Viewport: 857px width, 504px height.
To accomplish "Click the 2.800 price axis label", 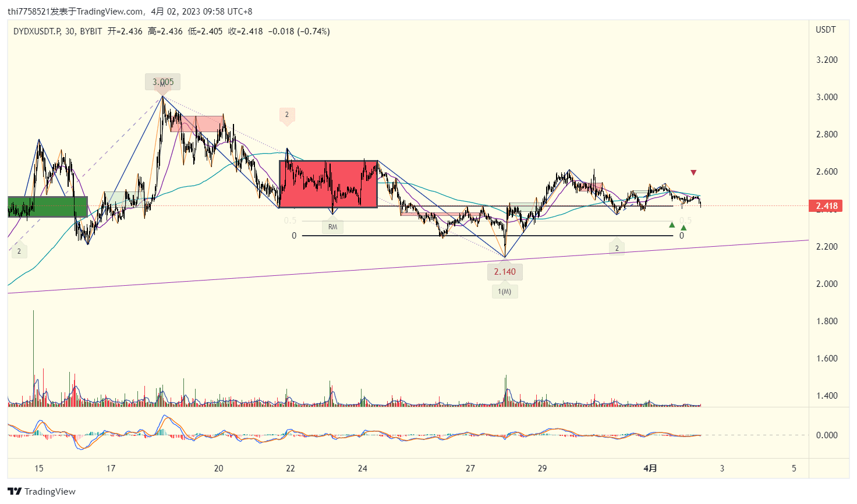I will tap(827, 134).
